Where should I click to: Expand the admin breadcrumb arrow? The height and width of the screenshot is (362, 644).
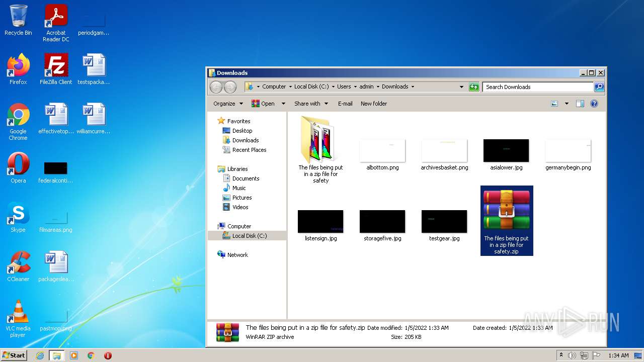(378, 86)
